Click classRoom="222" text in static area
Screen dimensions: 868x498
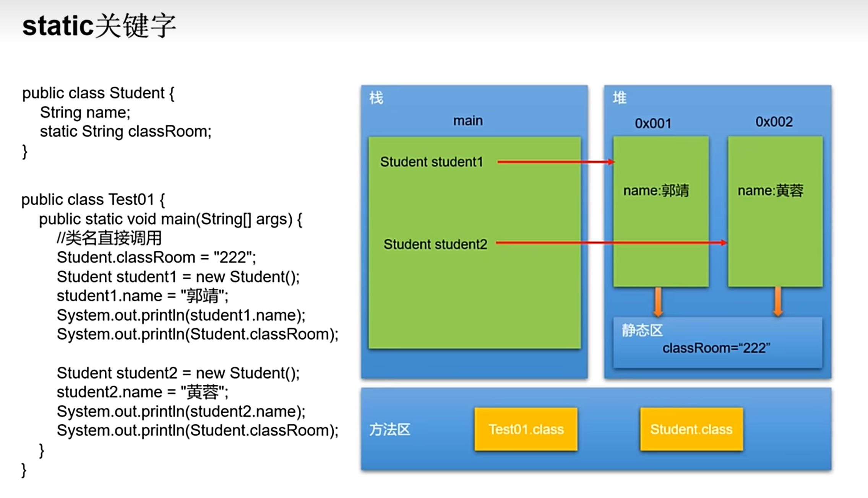(x=716, y=348)
